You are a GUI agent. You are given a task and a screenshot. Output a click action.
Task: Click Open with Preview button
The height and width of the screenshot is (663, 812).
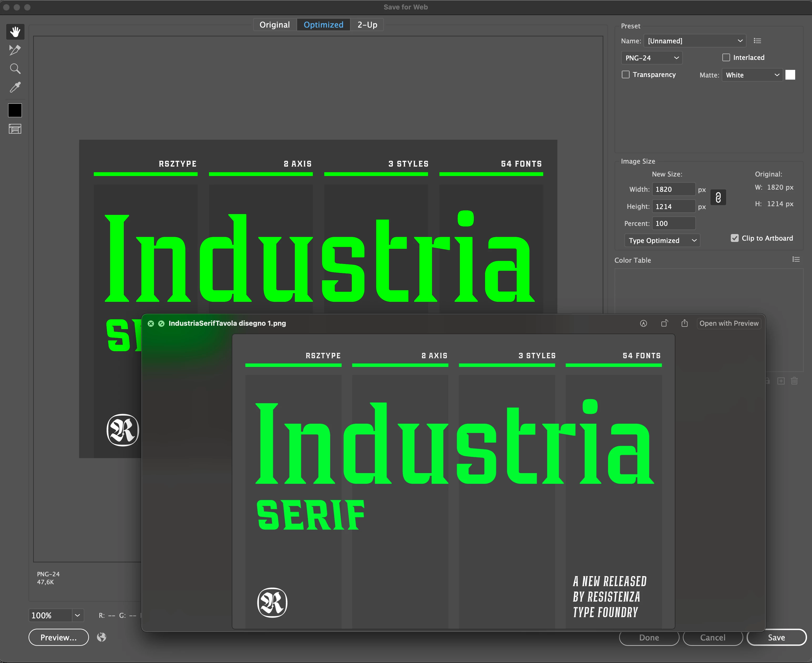(728, 323)
